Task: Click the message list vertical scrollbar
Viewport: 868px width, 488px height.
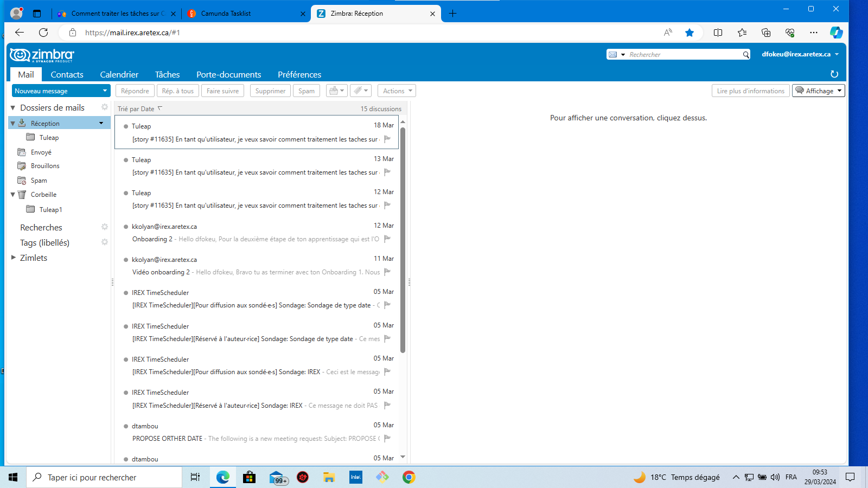Action: pyautogui.click(x=403, y=240)
